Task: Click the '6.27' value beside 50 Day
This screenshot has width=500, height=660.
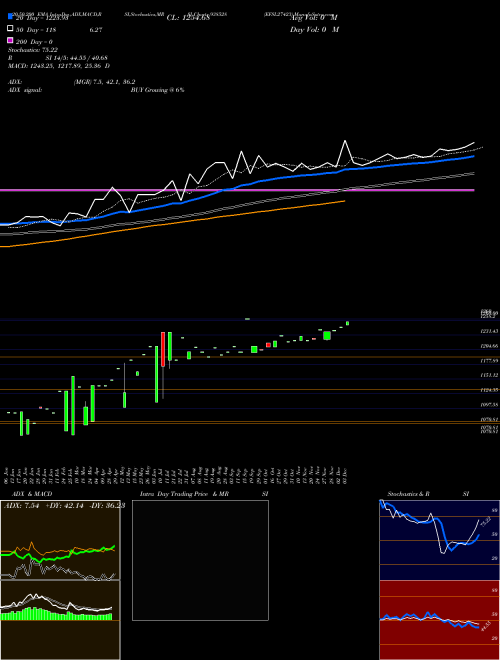Action: pyautogui.click(x=96, y=30)
